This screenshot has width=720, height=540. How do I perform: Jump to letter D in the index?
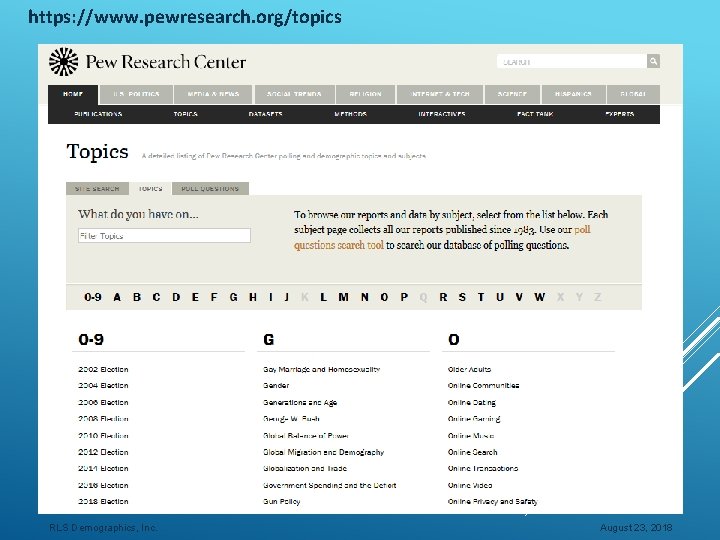176,297
